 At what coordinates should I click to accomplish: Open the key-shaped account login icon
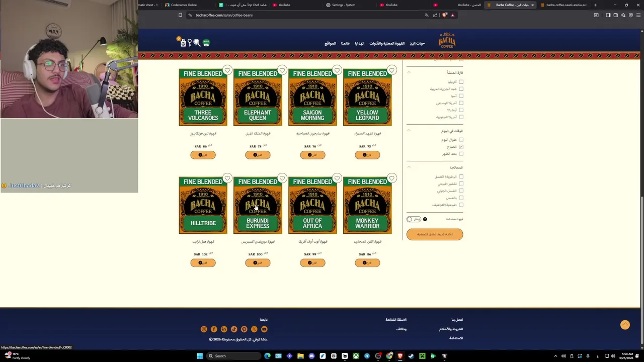tap(190, 43)
